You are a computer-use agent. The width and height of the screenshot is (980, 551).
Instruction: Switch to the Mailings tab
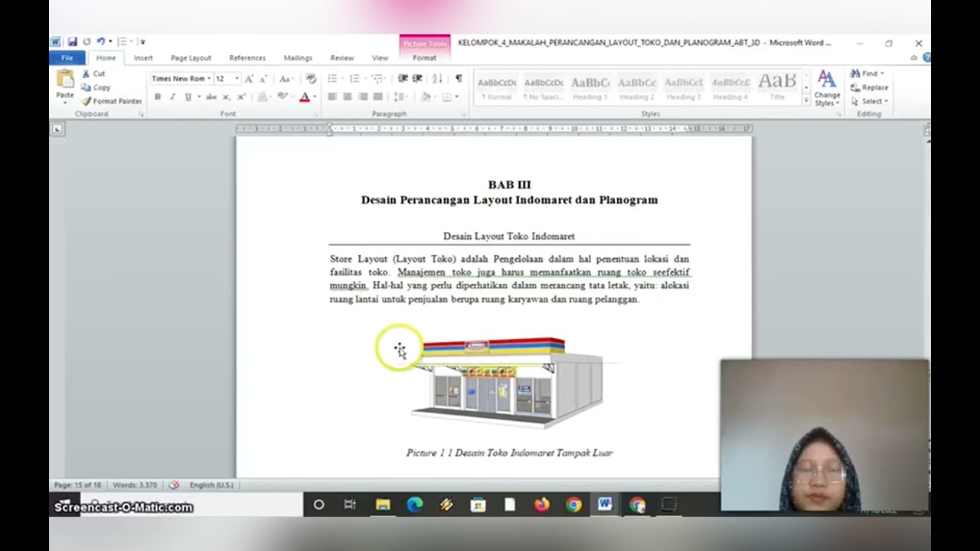pos(298,58)
